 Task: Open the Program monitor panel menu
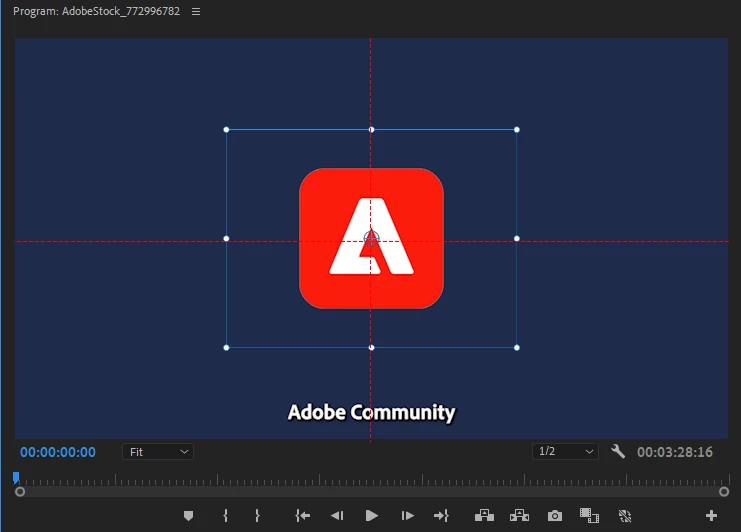point(196,11)
